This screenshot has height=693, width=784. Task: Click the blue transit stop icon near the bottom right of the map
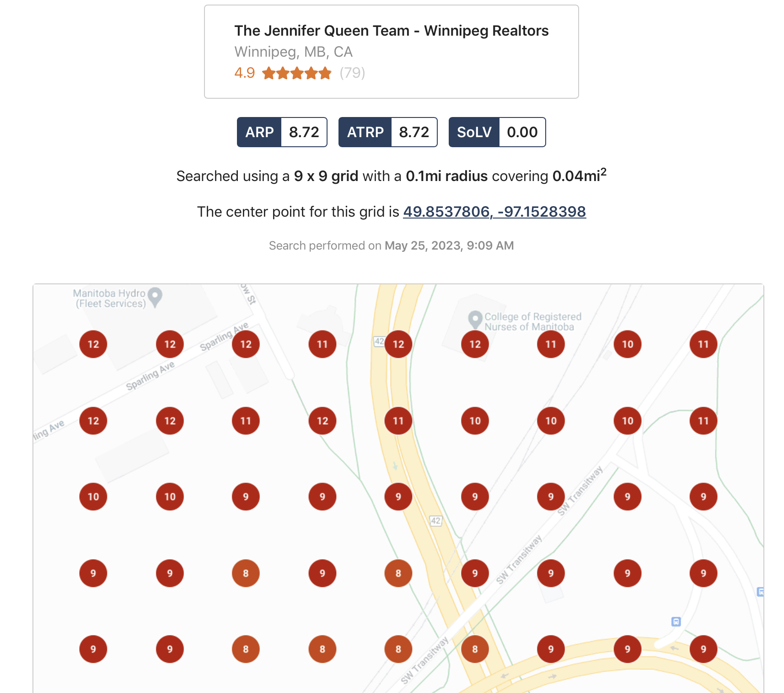(676, 622)
